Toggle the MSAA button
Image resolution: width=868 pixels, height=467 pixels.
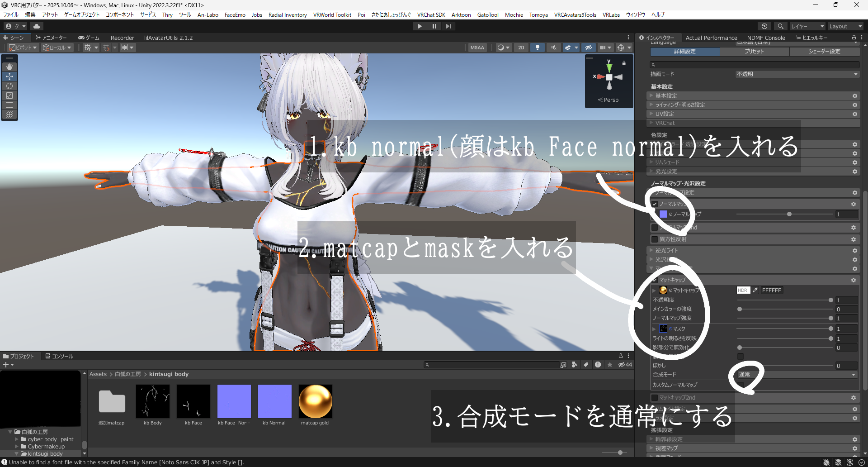point(477,48)
